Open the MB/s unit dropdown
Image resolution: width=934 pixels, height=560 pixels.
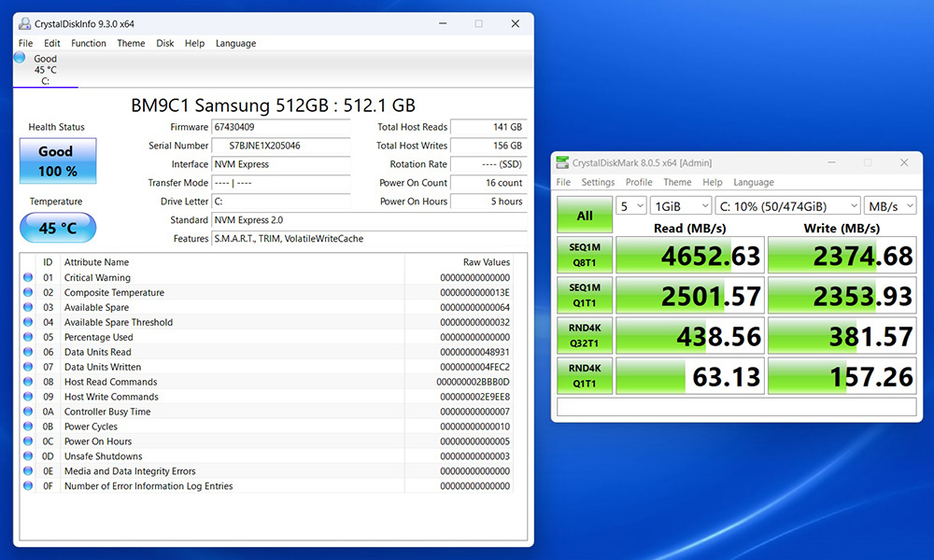point(890,206)
